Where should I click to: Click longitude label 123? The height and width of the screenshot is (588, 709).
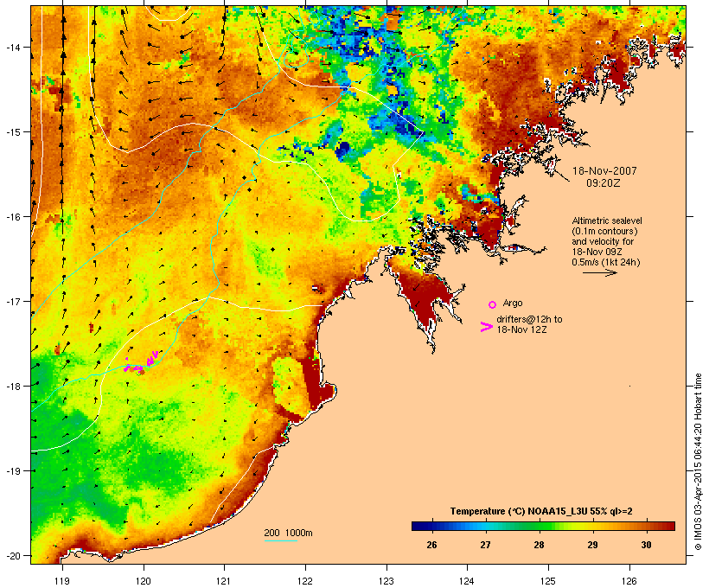click(x=386, y=581)
